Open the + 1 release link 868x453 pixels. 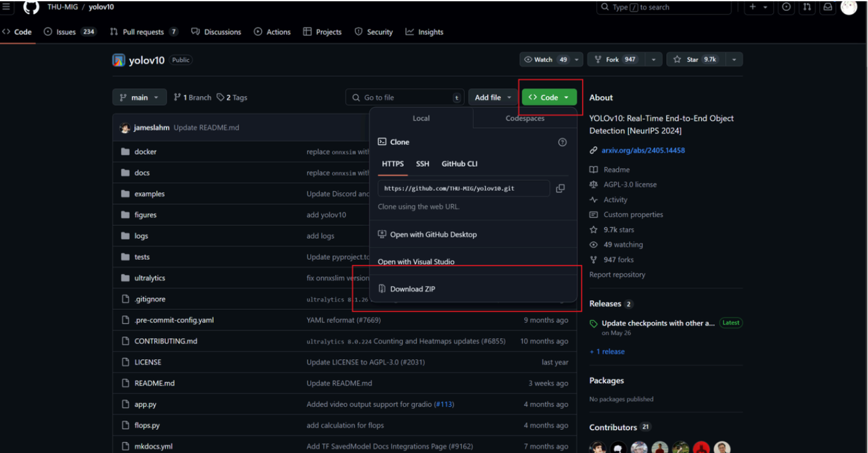point(607,352)
